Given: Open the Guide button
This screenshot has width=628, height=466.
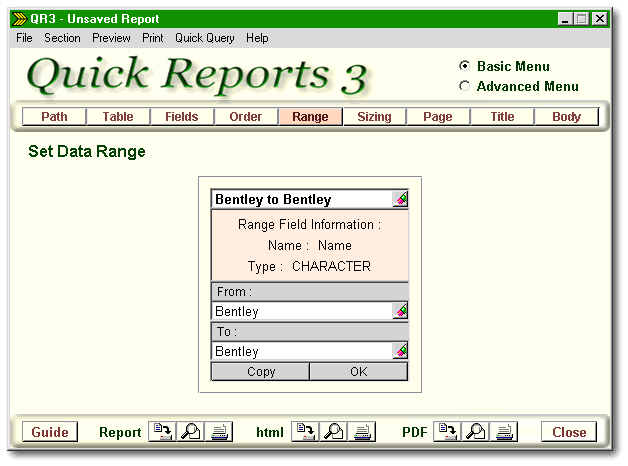Looking at the screenshot, I should click(x=50, y=432).
